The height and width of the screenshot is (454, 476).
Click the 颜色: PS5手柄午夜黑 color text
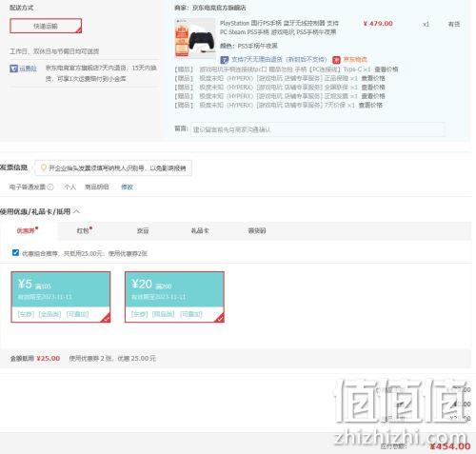coord(248,46)
